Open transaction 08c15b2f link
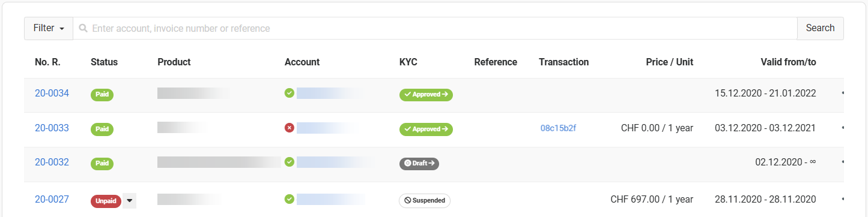868x217 pixels. click(559, 128)
